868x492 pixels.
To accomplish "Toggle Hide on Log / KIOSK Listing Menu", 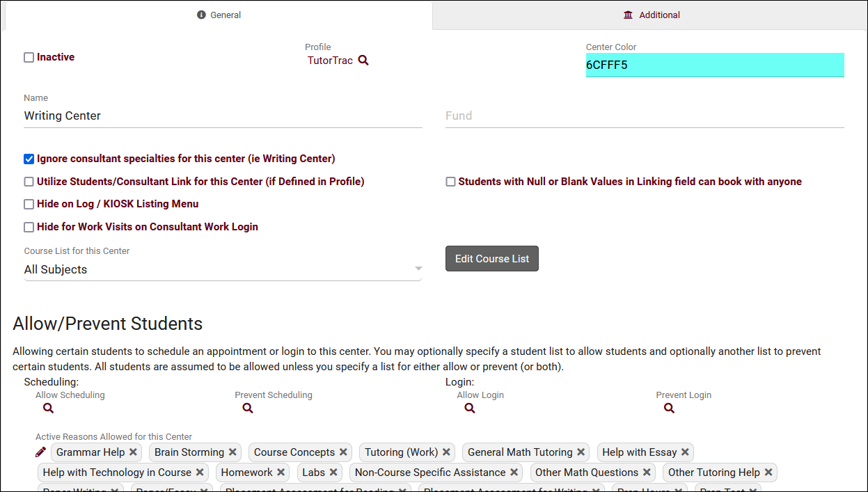I will pos(29,205).
